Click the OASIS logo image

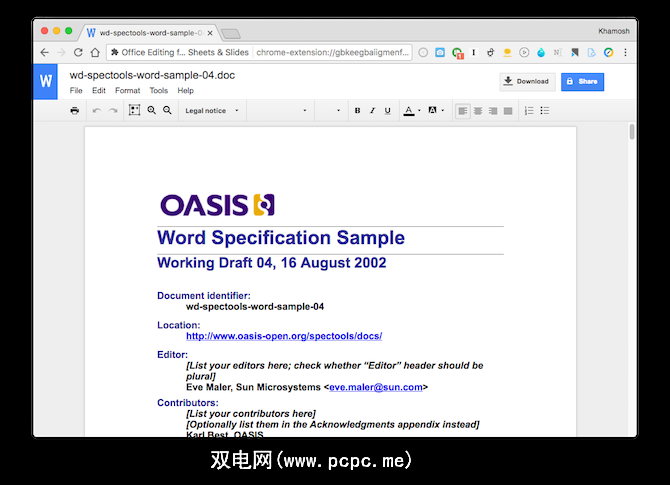coord(217,205)
